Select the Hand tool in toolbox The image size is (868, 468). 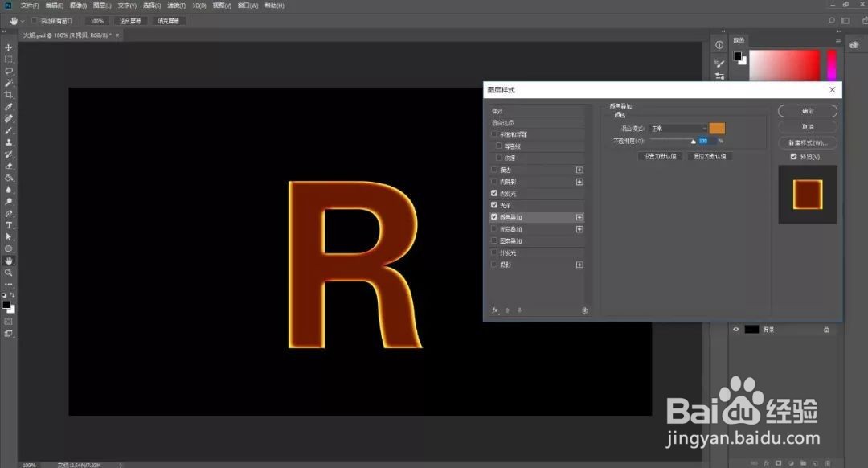8,261
